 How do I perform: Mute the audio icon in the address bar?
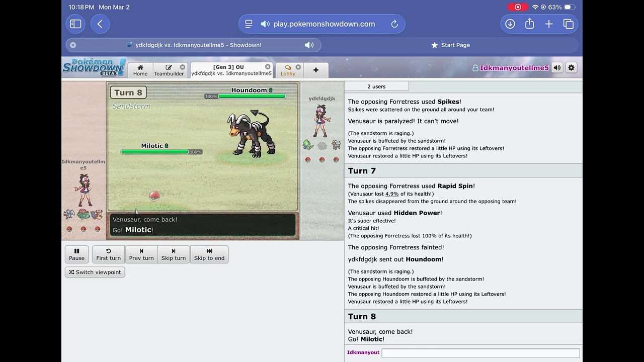coord(265,24)
